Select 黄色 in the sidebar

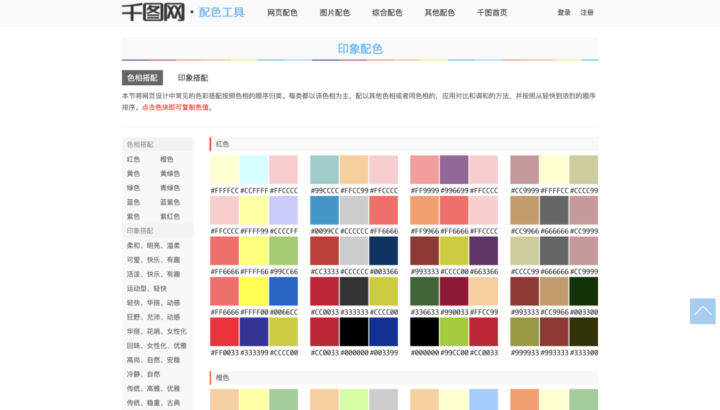point(133,174)
